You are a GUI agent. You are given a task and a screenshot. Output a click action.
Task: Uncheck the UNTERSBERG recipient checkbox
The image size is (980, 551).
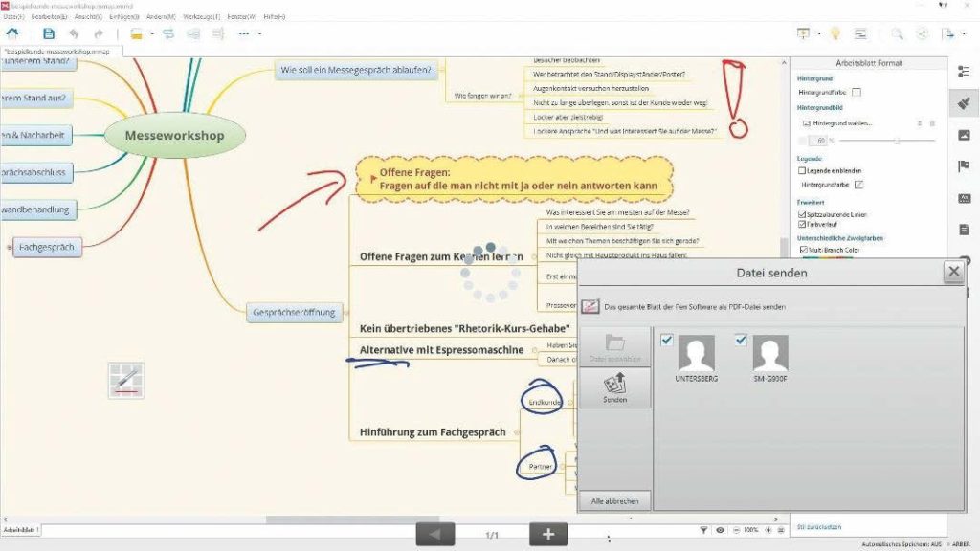tap(667, 340)
